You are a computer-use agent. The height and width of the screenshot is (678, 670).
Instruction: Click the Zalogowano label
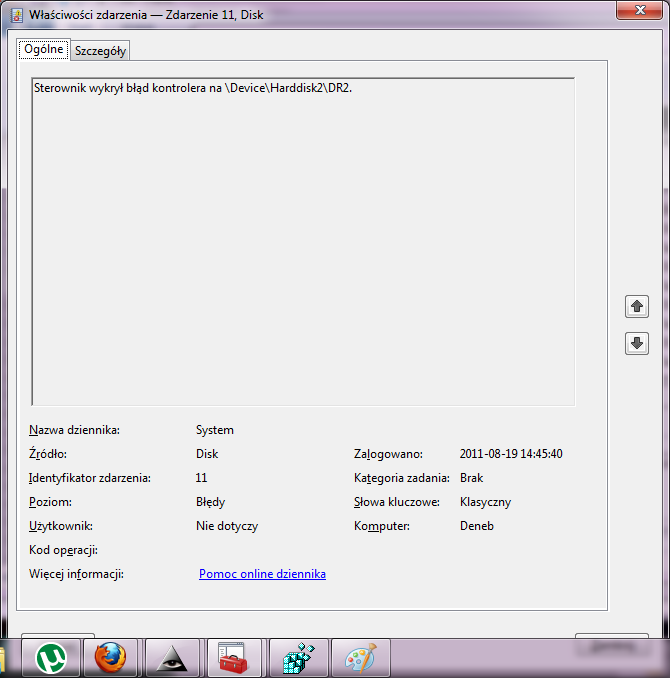(388, 454)
